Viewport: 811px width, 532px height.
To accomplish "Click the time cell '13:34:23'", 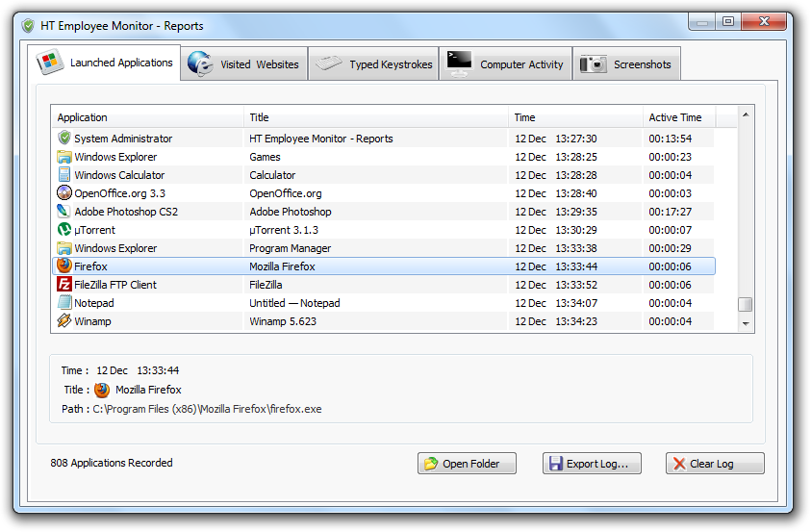I will 575,321.
